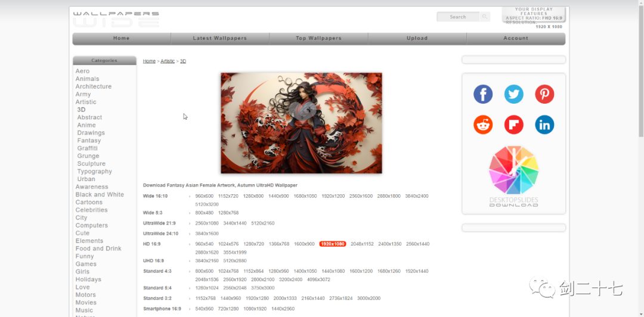
Task: Choose the 2560x1080 UltraWide resolution
Action: (x=207, y=223)
